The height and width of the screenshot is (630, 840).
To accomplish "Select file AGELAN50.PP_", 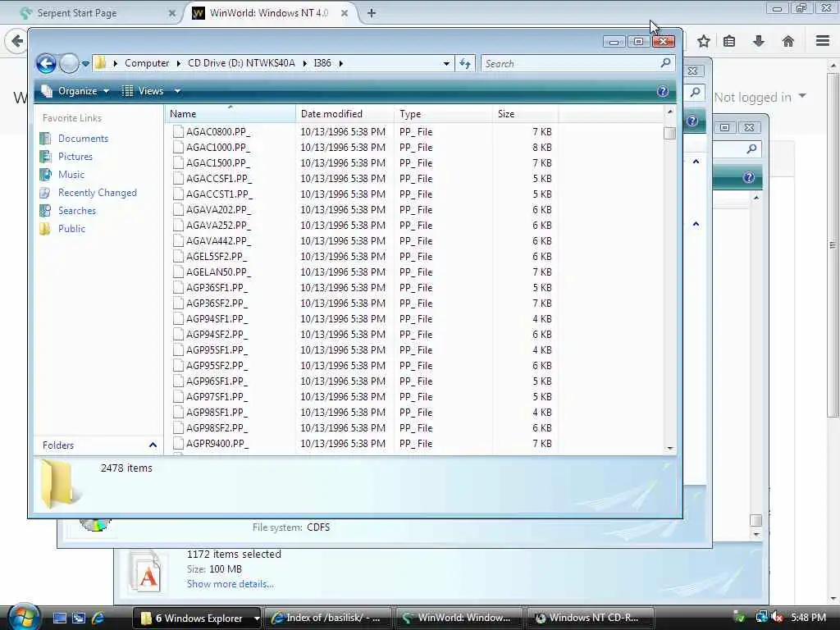I will [218, 272].
